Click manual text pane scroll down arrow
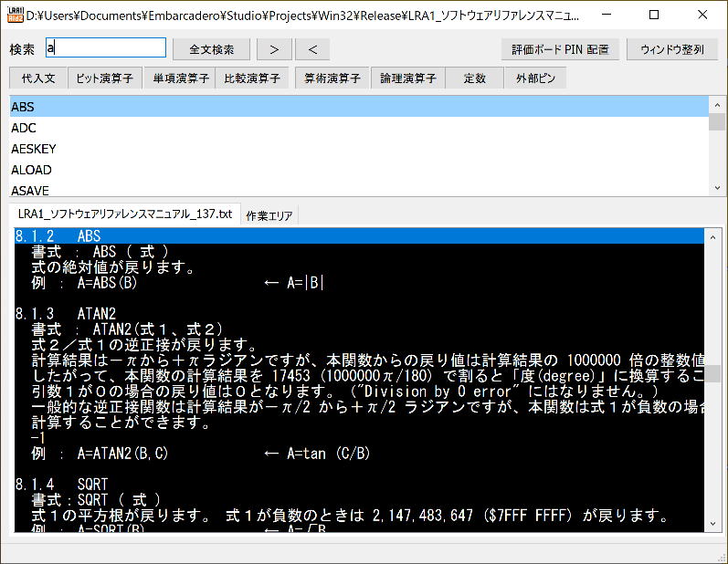 712,523
